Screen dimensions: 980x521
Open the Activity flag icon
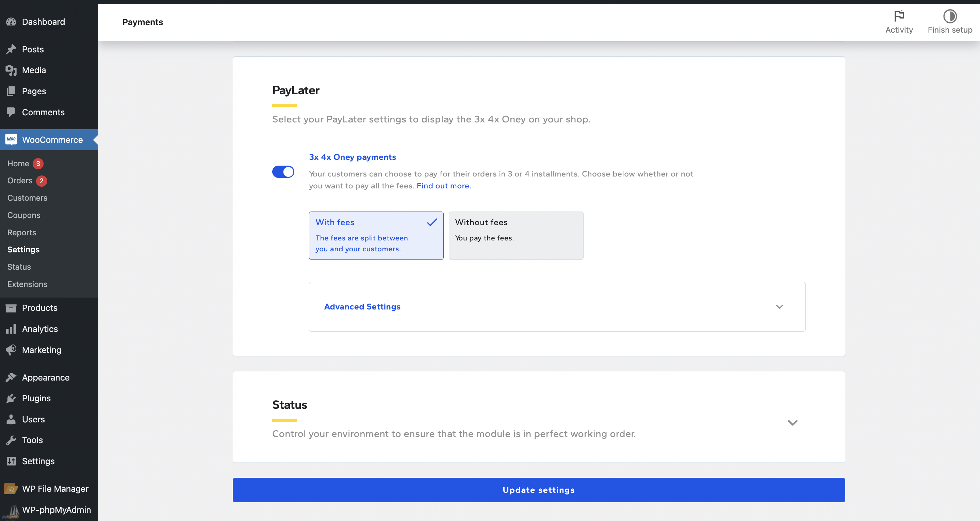[x=899, y=16]
